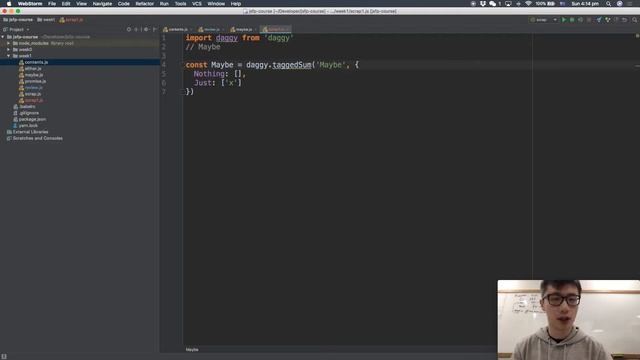640x360 pixels.
Task: Open the Apple menu
Action: pyautogui.click(x=9, y=4)
